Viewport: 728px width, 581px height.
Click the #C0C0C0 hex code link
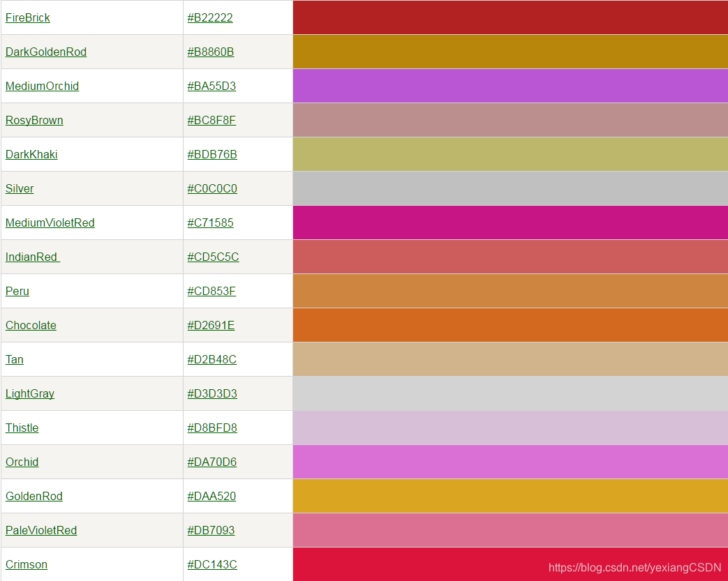[212, 188]
